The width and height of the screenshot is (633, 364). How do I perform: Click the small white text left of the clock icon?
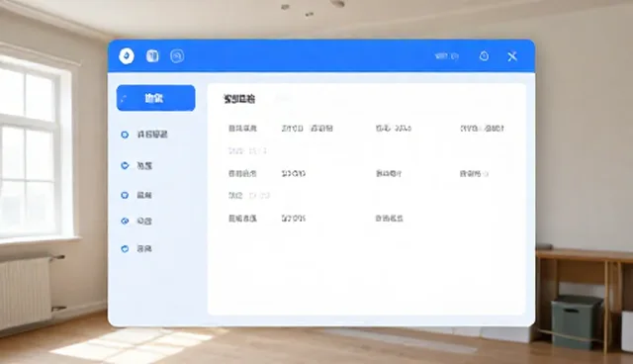click(x=447, y=56)
